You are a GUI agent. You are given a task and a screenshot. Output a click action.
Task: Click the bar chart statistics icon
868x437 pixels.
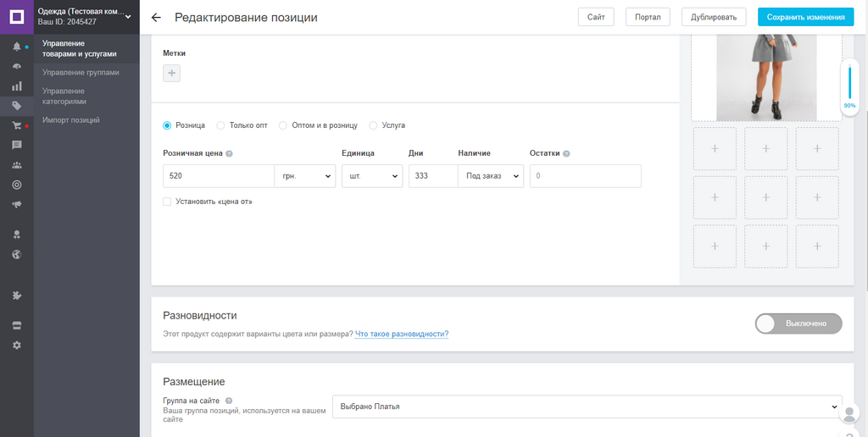16,86
